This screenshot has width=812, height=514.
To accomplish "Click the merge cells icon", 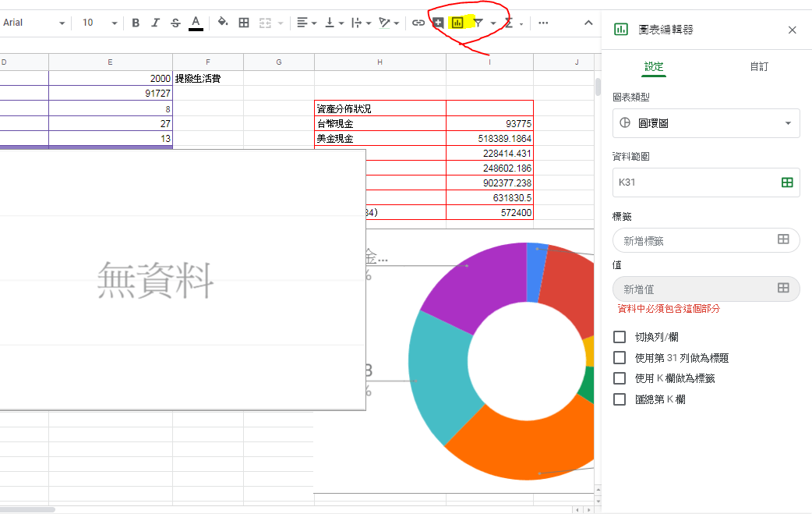I will tap(265, 23).
